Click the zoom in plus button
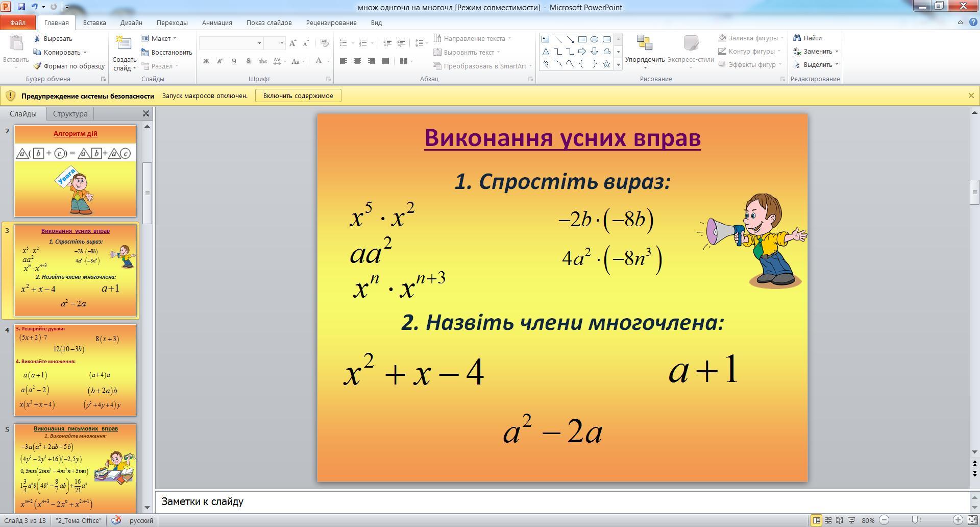Image resolution: width=980 pixels, height=527 pixels. coord(958,520)
